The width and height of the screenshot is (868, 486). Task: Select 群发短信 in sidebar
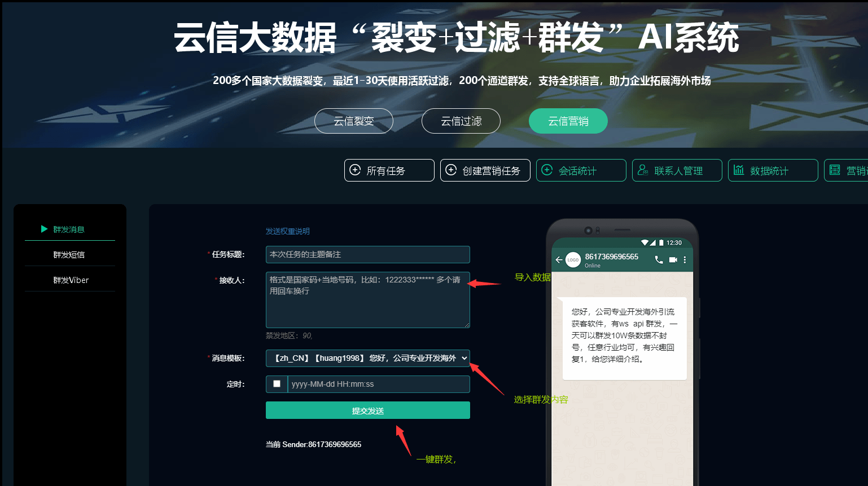(70, 255)
